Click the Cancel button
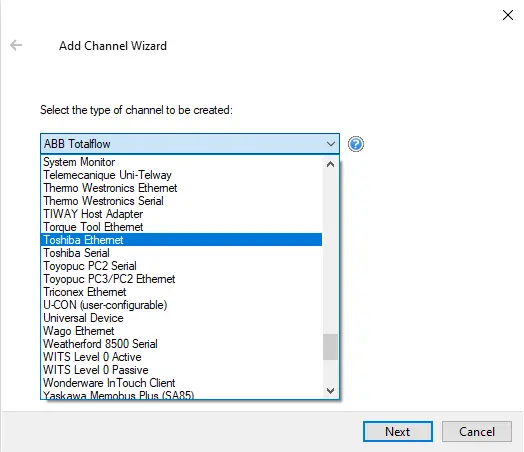The width and height of the screenshot is (524, 452). pos(477,432)
